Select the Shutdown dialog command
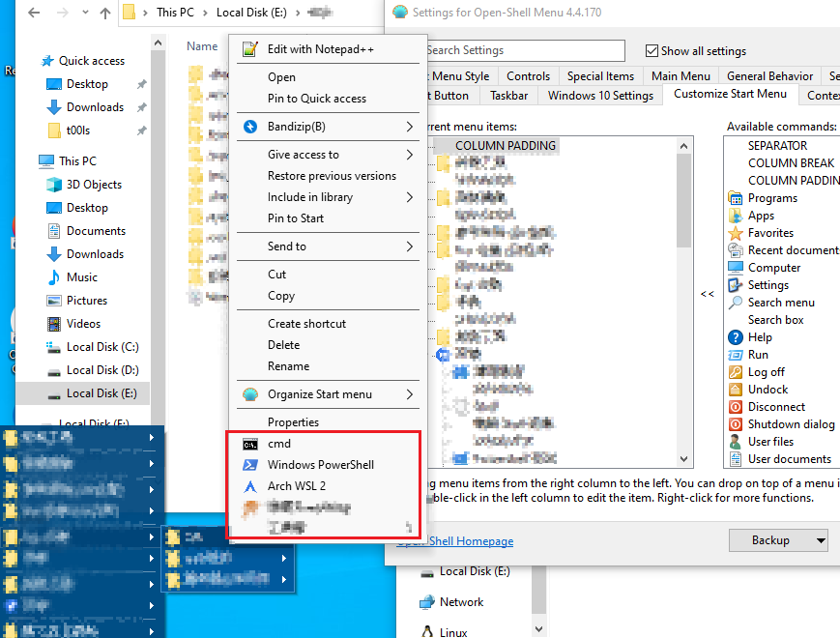Viewport: 840px width, 638px height. pos(783,423)
